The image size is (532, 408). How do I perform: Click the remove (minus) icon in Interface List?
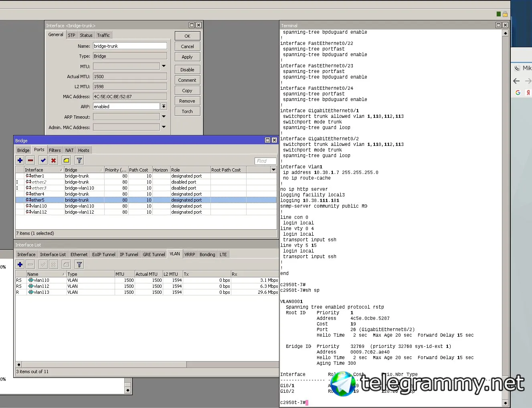[x=30, y=265]
